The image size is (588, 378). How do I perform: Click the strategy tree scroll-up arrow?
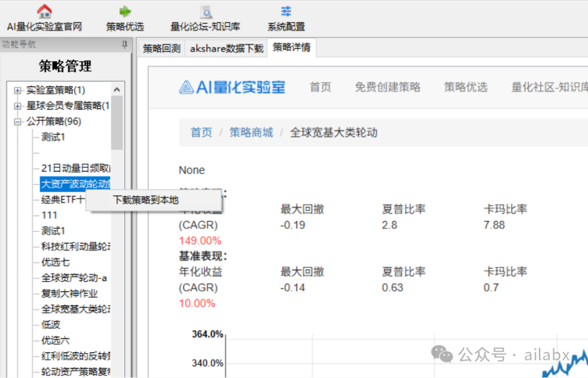(117, 90)
